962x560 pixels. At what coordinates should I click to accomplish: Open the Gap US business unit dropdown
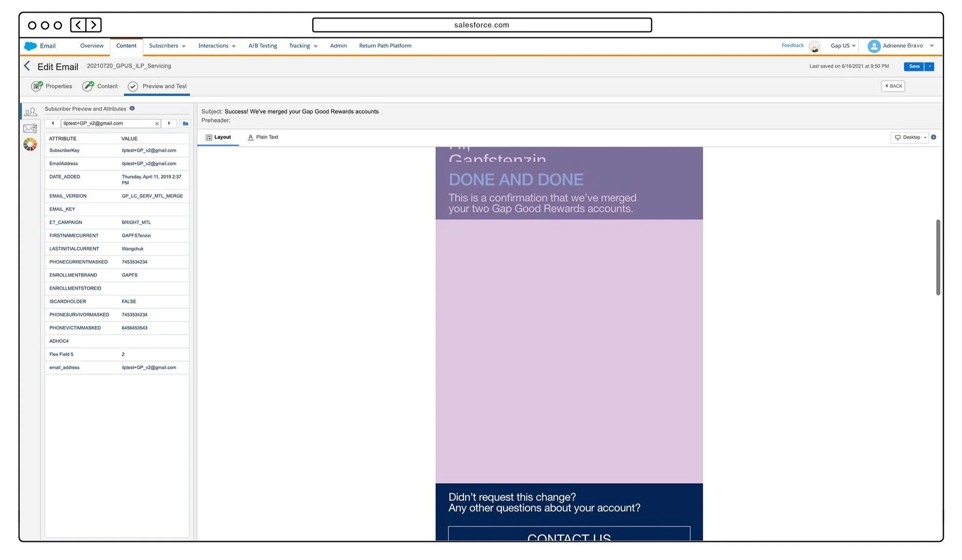point(843,46)
